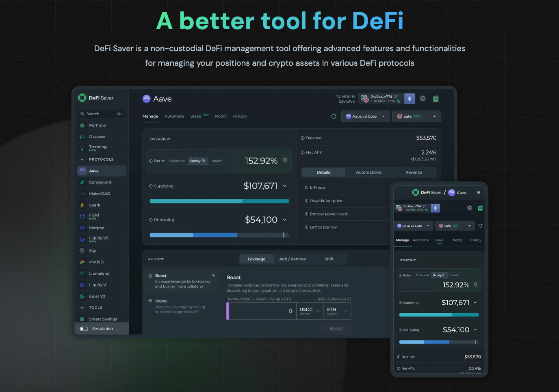Select Collateral ratio option in mobile view
This screenshot has height=392, width=559.
point(422,275)
